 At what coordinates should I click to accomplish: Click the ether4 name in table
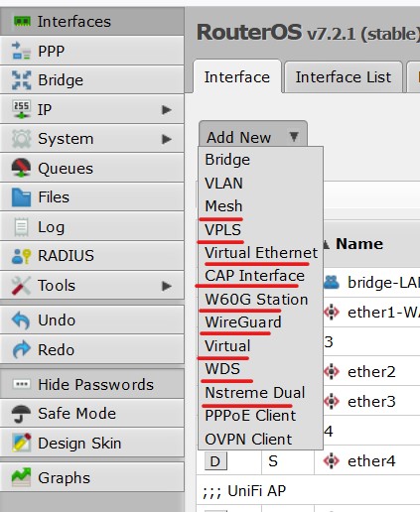pos(371,461)
